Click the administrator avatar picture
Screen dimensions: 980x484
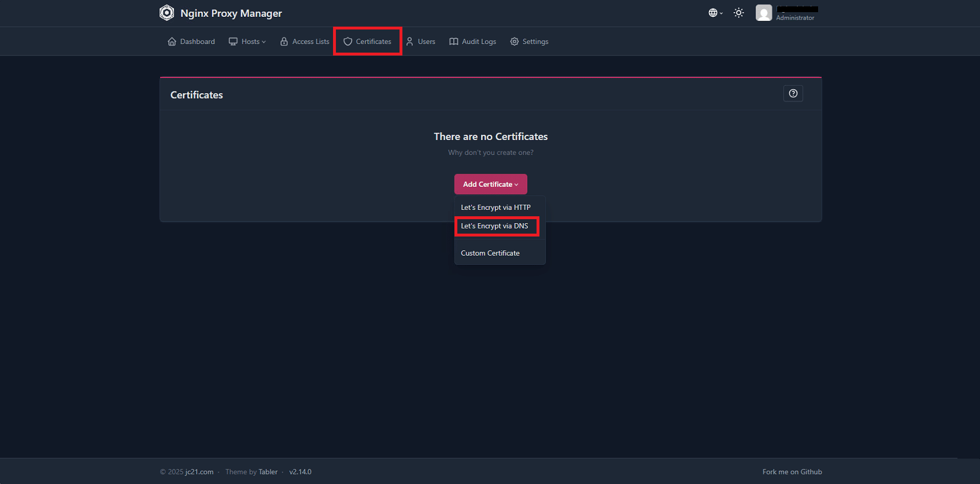[764, 13]
